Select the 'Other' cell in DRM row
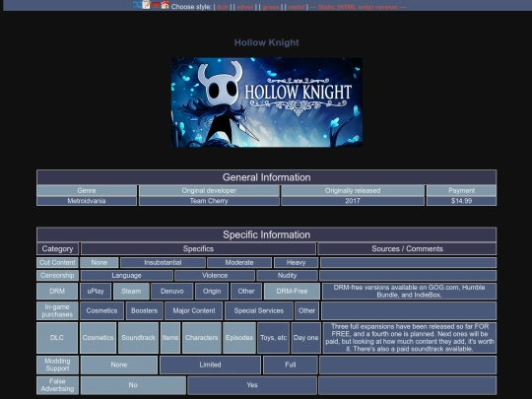The image size is (532, 399). (246, 291)
